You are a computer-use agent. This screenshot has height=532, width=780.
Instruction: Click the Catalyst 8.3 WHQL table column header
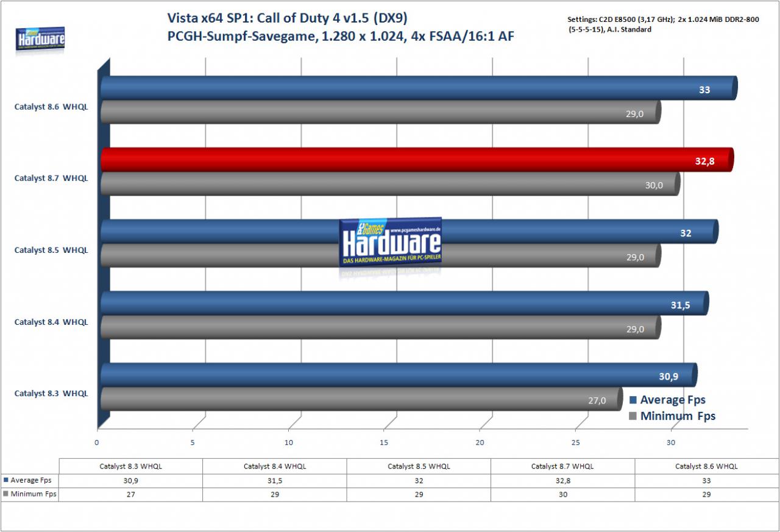tap(130, 466)
